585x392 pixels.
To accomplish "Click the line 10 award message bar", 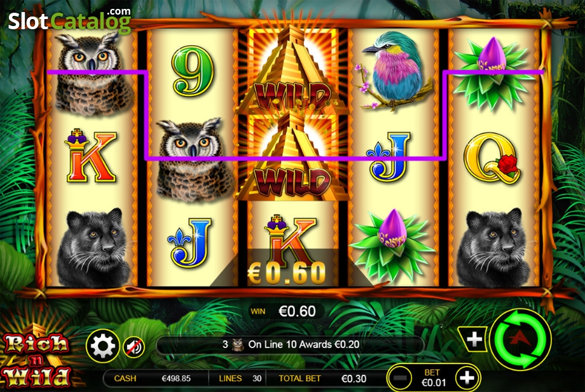I will click(x=290, y=345).
